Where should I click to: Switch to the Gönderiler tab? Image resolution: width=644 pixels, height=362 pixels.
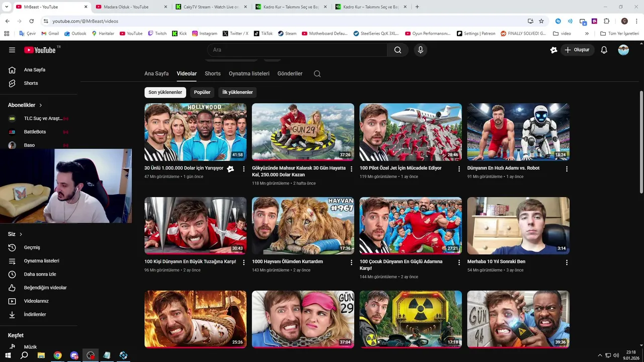290,73
